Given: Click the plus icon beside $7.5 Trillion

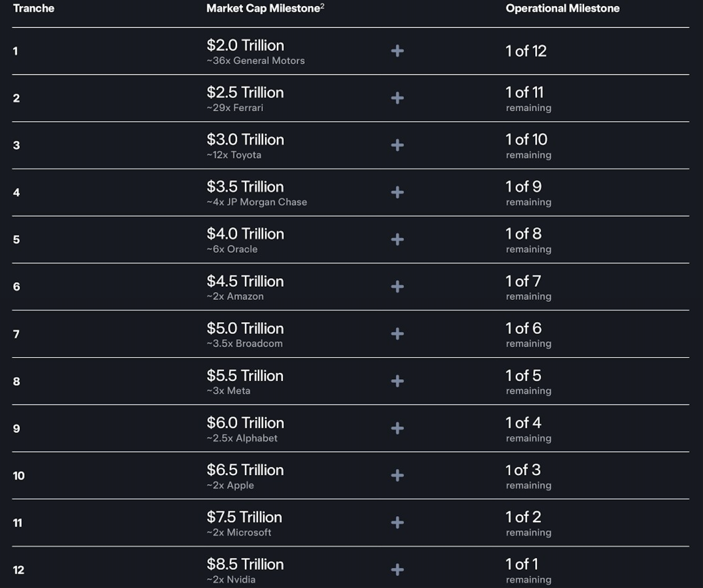Looking at the screenshot, I should click(397, 523).
